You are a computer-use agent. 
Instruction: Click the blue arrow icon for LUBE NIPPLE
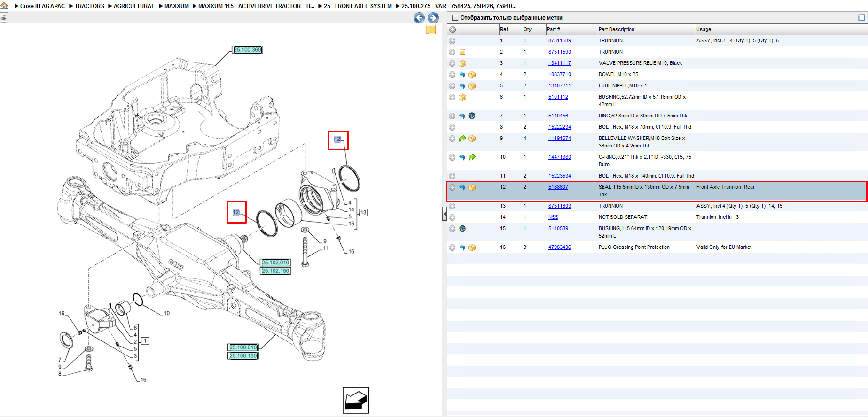(x=462, y=86)
